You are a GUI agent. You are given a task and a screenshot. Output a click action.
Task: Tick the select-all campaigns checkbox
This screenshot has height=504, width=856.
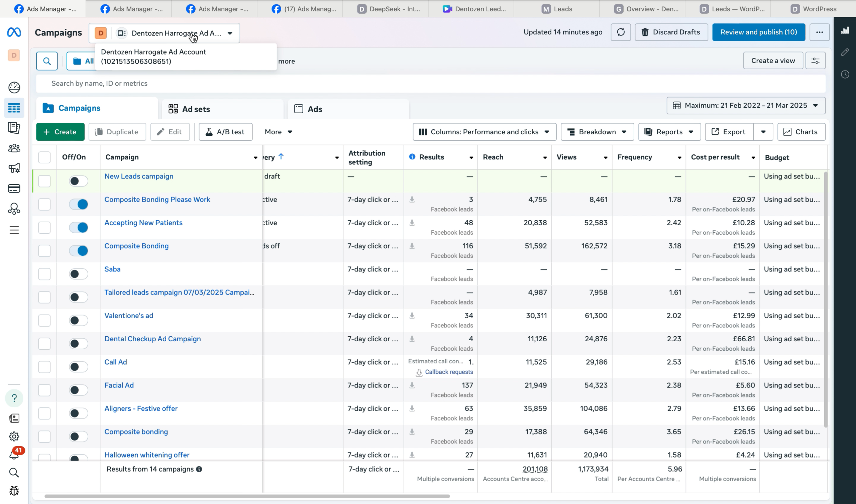pos(44,157)
